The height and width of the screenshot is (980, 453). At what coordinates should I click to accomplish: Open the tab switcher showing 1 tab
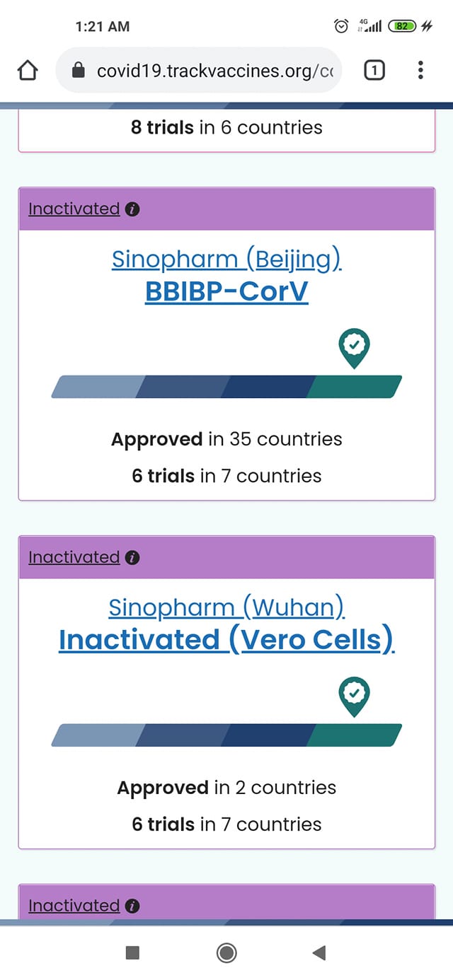coord(374,70)
